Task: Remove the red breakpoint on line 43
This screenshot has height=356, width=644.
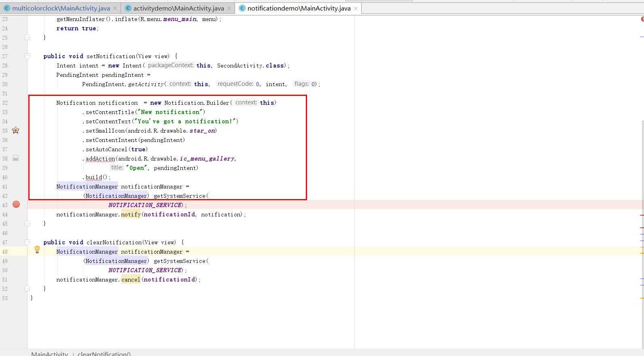Action: [16, 205]
